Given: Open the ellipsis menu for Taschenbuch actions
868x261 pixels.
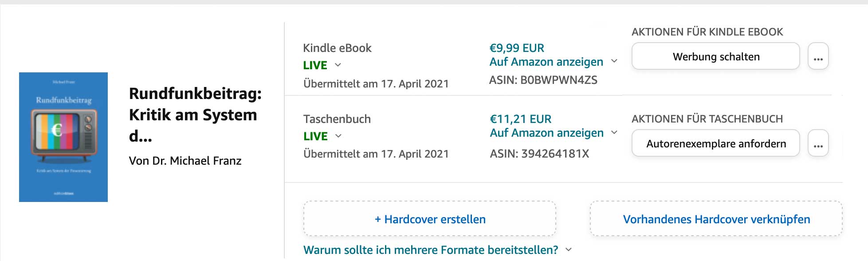Looking at the screenshot, I should [818, 143].
